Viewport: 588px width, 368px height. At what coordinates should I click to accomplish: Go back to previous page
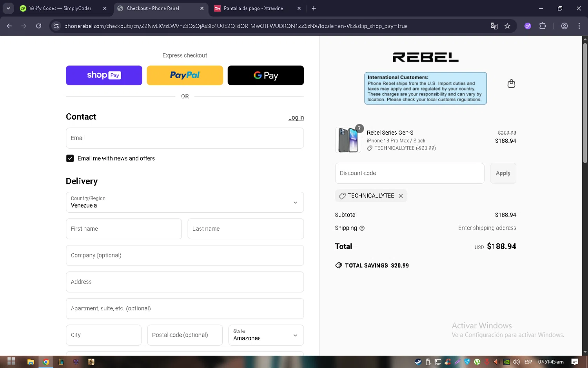pos(9,26)
